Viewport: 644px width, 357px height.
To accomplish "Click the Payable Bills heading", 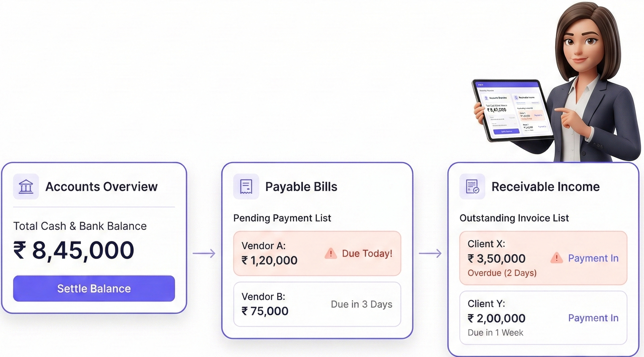I will point(301,187).
